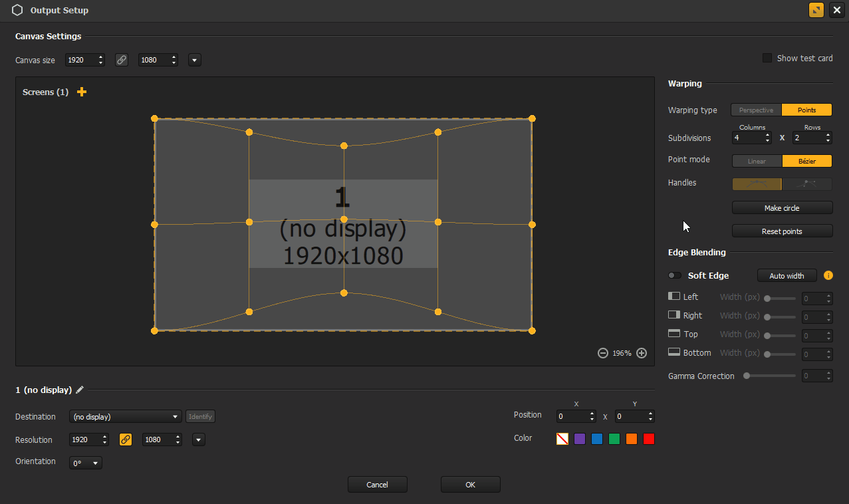Switch warping type to Perspective
The image size is (849, 504).
point(756,110)
